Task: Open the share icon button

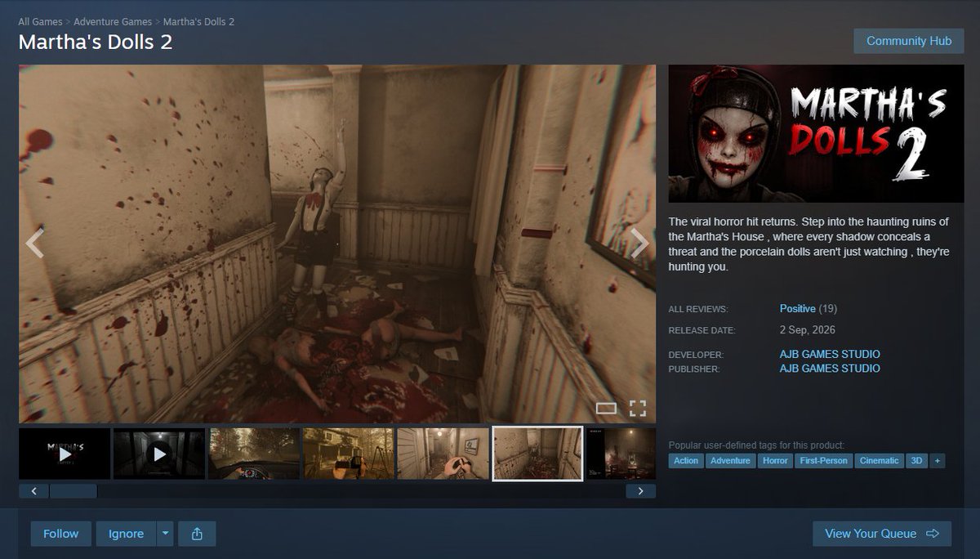Action: [197, 534]
